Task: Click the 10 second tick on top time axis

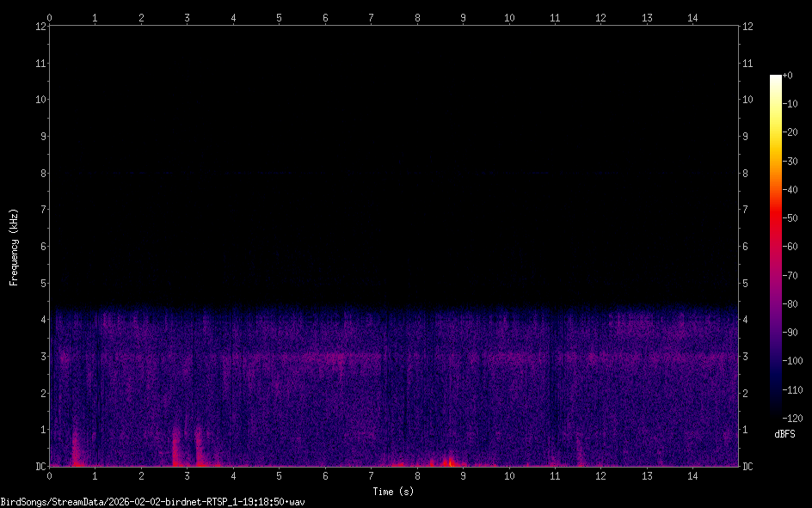Action: (x=509, y=17)
